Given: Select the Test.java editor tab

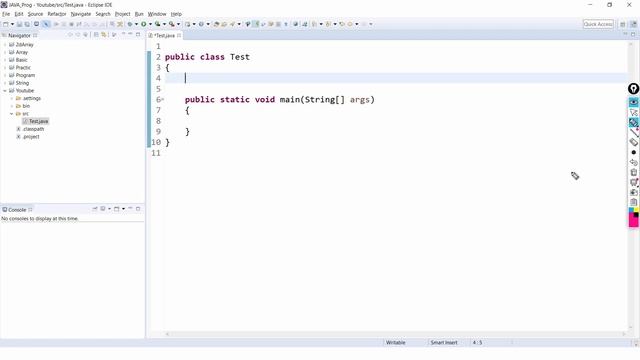Looking at the screenshot, I should click(164, 36).
